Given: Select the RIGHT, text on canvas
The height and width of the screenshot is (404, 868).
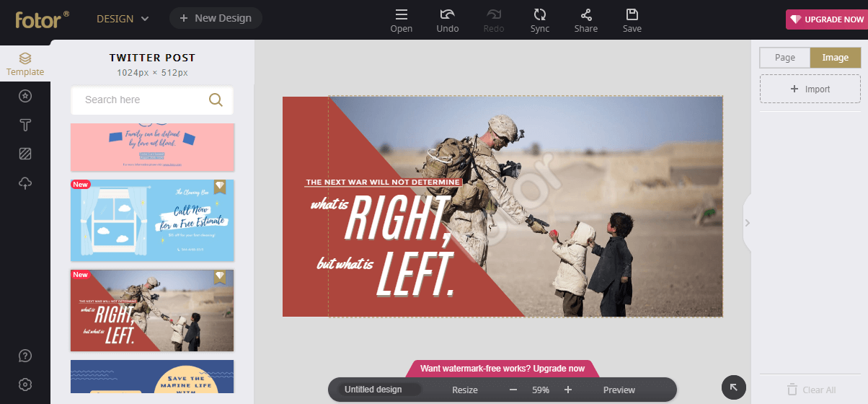Looking at the screenshot, I should pyautogui.click(x=398, y=219).
